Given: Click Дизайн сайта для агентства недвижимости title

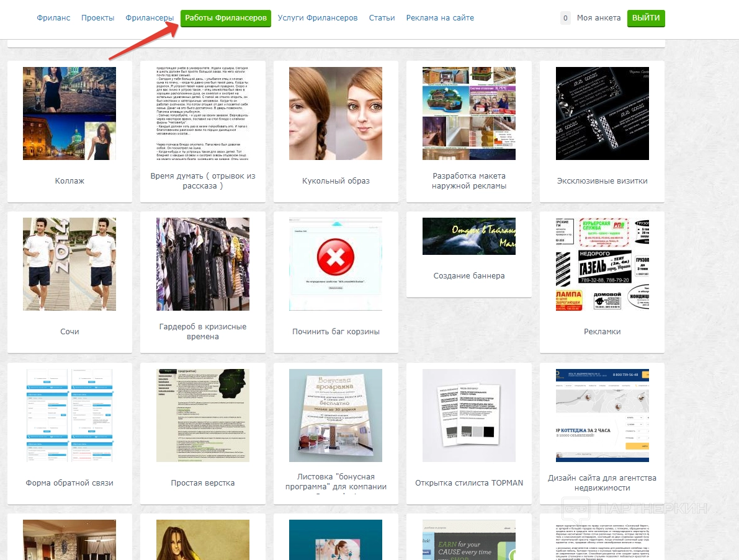Looking at the screenshot, I should click(602, 482).
